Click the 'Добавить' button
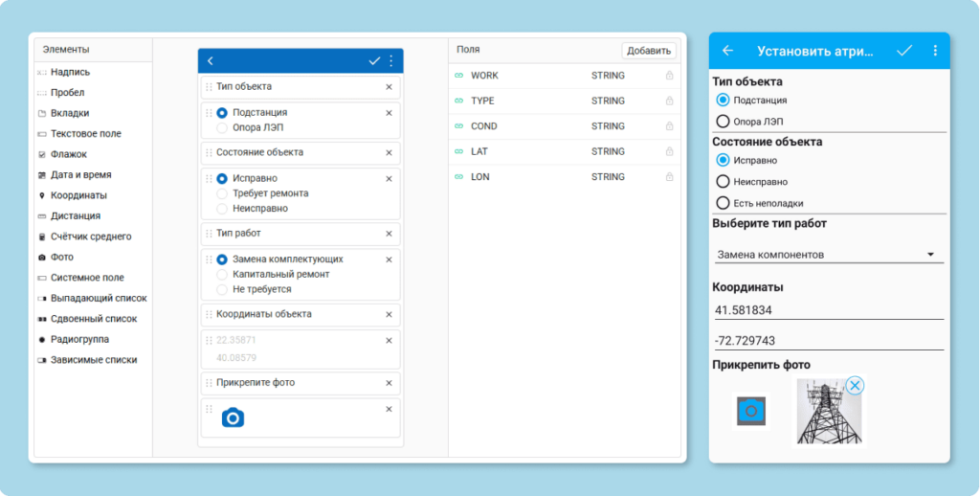Viewport: 980px width, 496px height. [x=649, y=51]
